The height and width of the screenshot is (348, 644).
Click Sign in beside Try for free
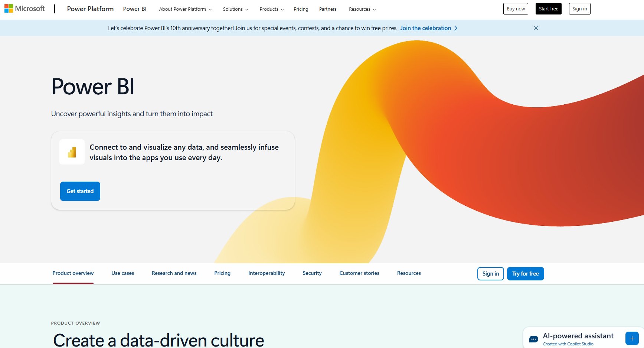[491, 274]
